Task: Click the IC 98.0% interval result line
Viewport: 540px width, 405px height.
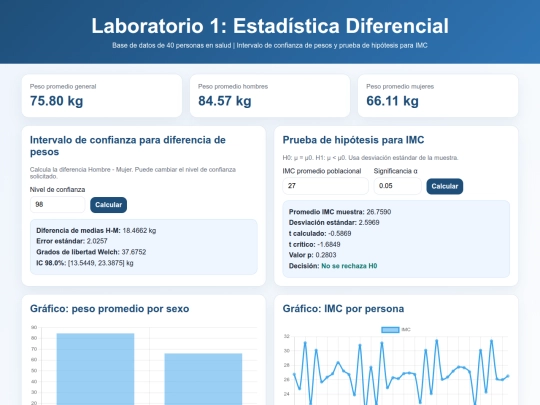Action: pyautogui.click(x=85, y=263)
